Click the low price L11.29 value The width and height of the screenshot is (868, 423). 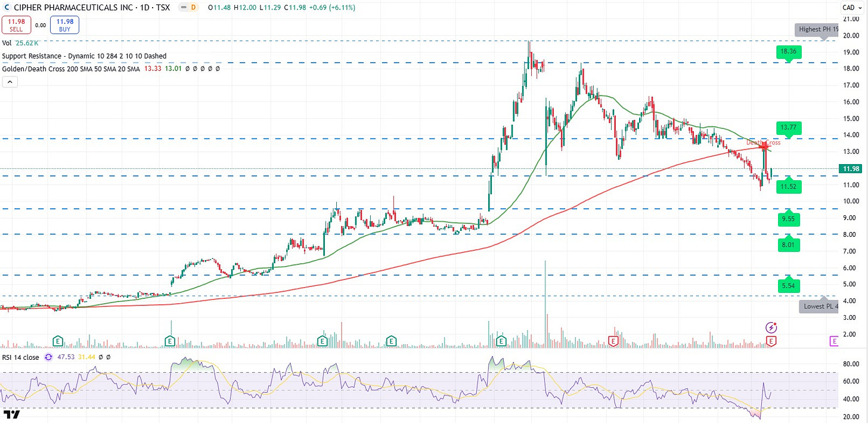tap(271, 7)
